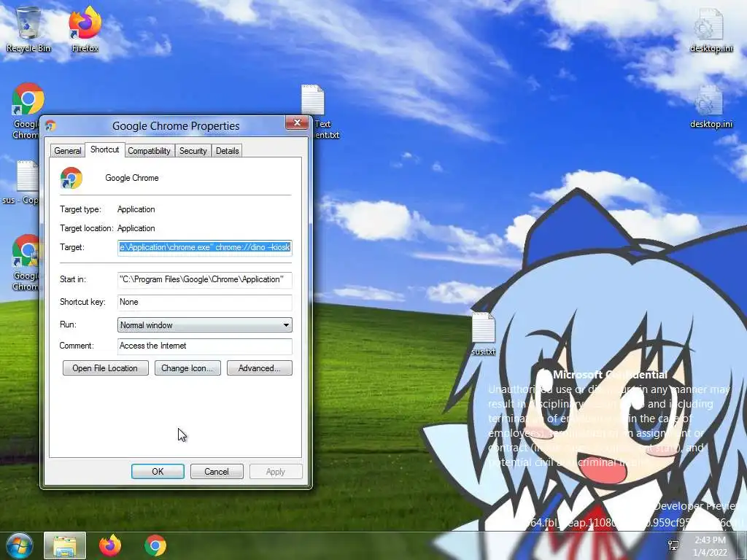747x560 pixels.
Task: Open the Recycle Bin desktop icon
Action: pos(28,28)
